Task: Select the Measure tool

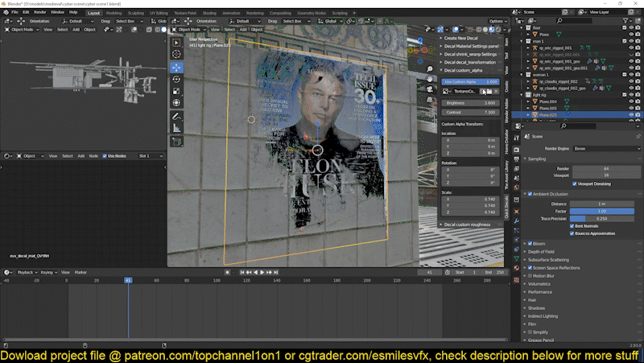Action: coord(176,128)
